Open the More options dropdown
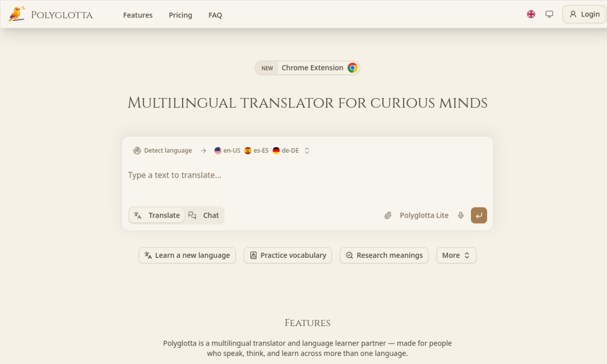The image size is (607, 364). click(x=456, y=255)
